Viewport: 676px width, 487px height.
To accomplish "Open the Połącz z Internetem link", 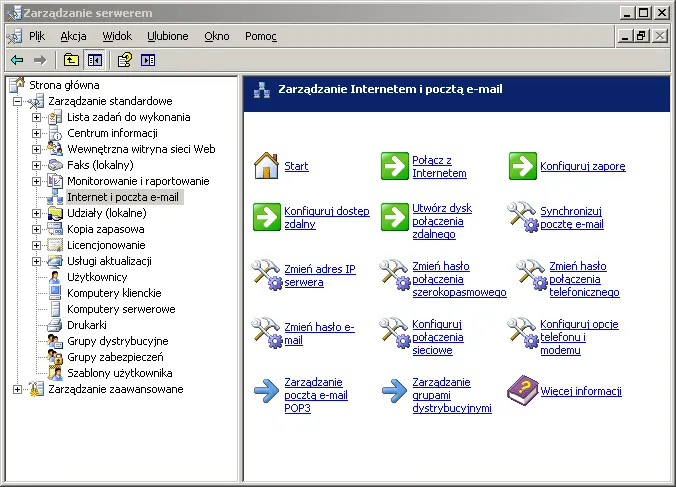I will 439,166.
